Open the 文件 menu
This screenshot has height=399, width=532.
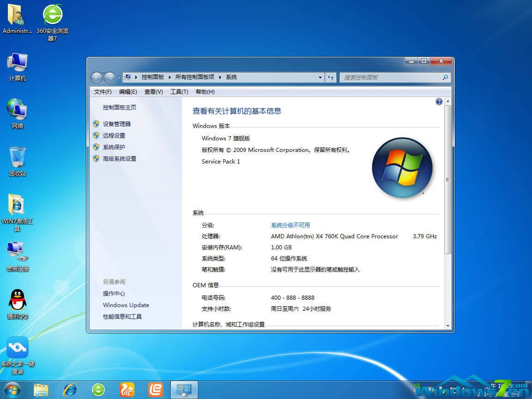pyautogui.click(x=102, y=91)
